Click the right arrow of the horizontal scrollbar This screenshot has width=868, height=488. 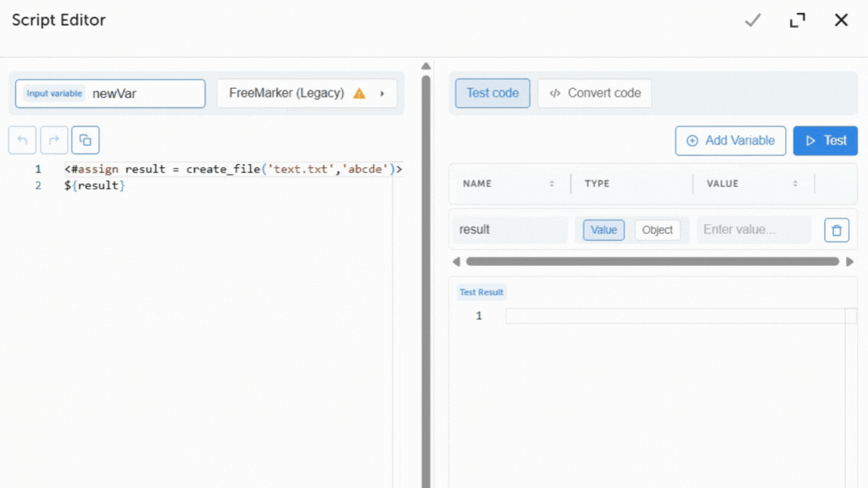[x=850, y=262]
